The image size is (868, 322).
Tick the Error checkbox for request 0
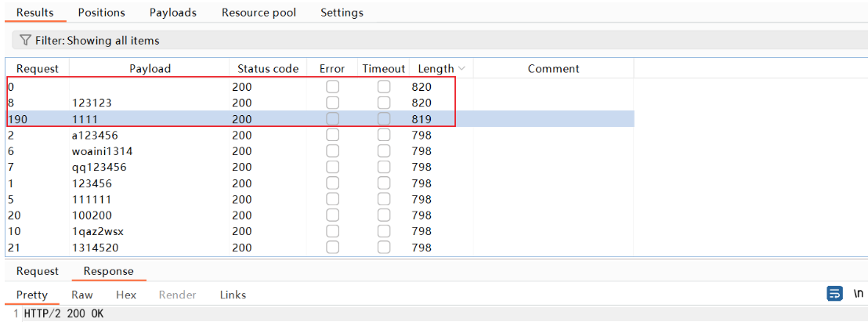pyautogui.click(x=332, y=87)
